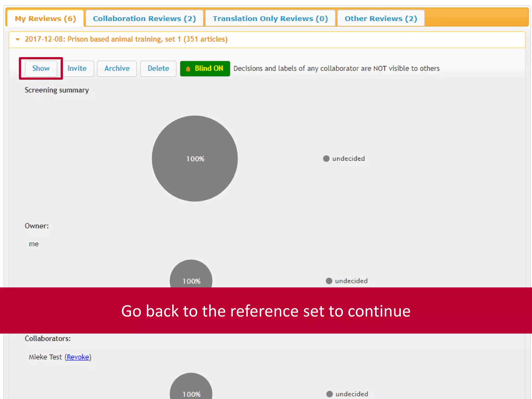Revoke Mieke Test's collaborator access
Image resolution: width=532 pixels, height=399 pixels.
pos(78,357)
